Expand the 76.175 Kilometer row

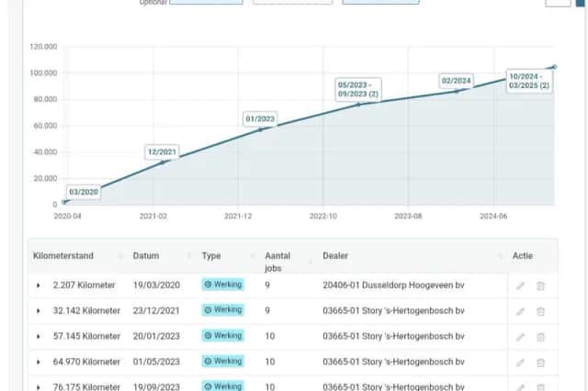(39, 386)
